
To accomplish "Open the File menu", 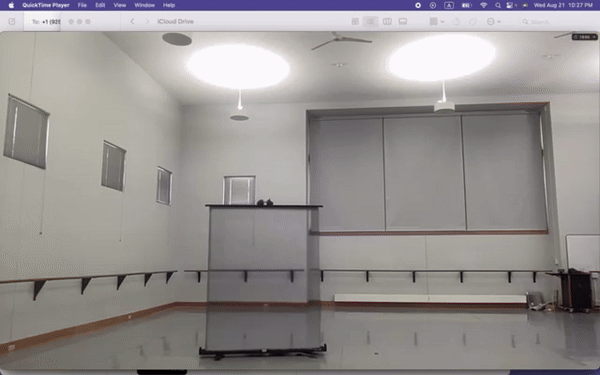I will [82, 5].
